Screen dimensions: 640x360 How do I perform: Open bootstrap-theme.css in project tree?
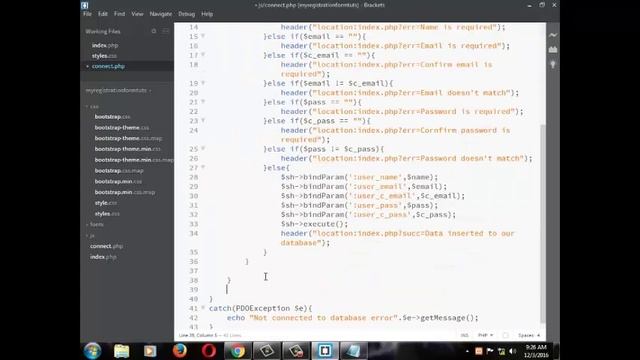pyautogui.click(x=122, y=128)
